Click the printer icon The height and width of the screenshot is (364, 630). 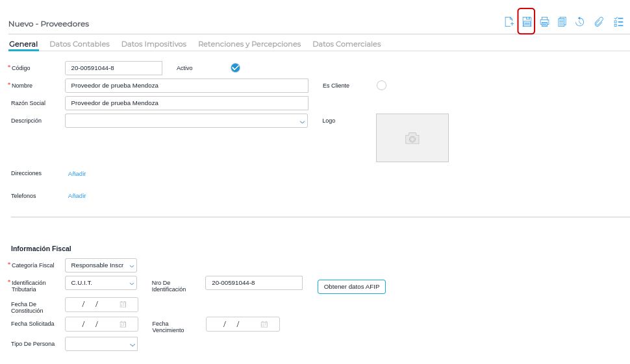(544, 21)
